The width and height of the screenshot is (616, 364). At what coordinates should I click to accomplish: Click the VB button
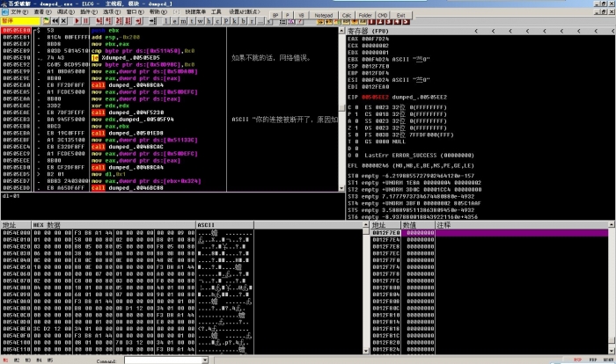coord(301,15)
